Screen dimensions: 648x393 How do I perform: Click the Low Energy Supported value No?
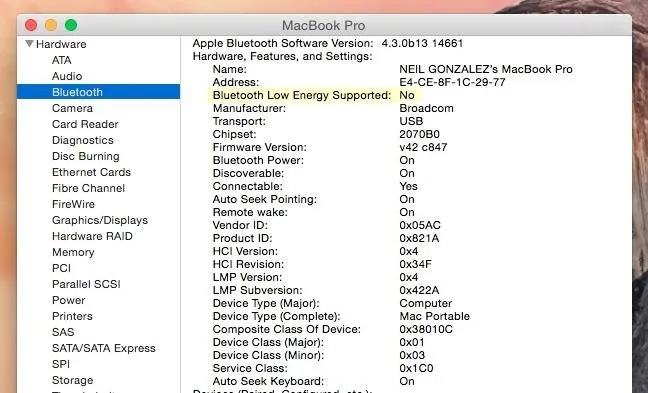point(407,95)
